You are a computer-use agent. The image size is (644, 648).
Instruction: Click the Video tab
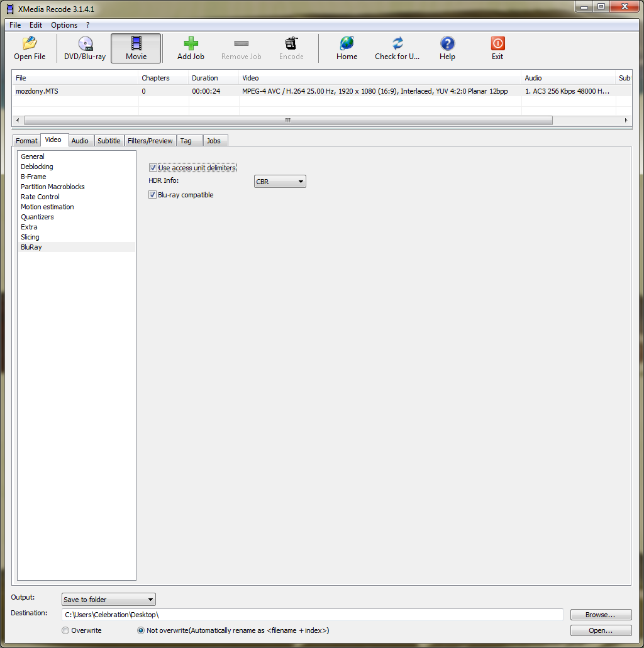(53, 140)
